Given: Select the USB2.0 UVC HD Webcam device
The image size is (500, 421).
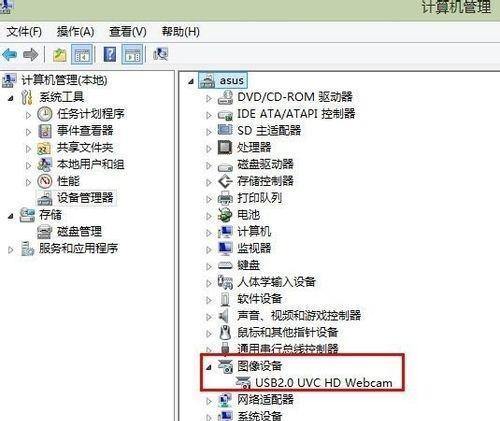Looking at the screenshot, I should (324, 383).
